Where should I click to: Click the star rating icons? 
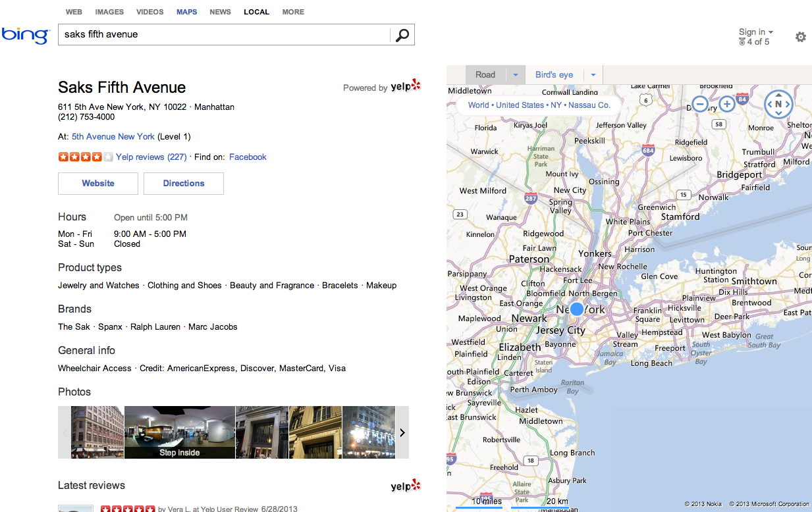point(85,157)
